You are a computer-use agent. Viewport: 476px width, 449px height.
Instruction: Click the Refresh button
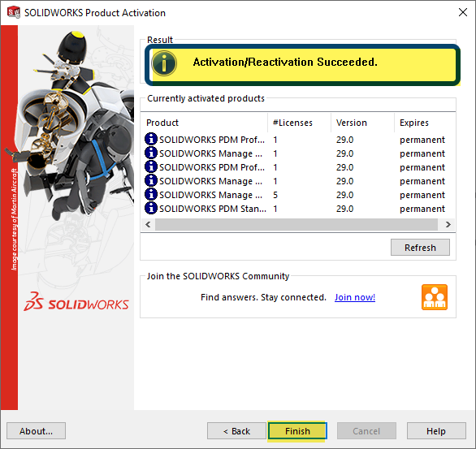tap(420, 248)
